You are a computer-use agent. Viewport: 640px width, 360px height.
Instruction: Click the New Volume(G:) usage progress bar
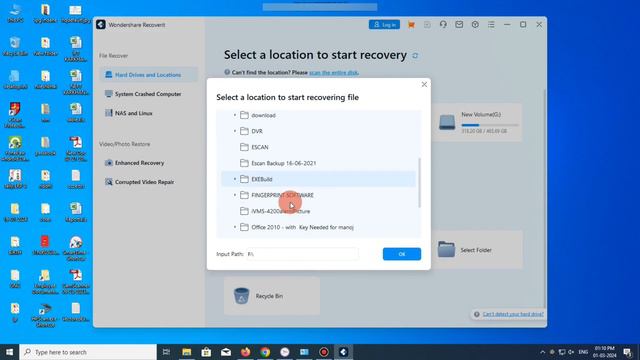[x=490, y=125]
